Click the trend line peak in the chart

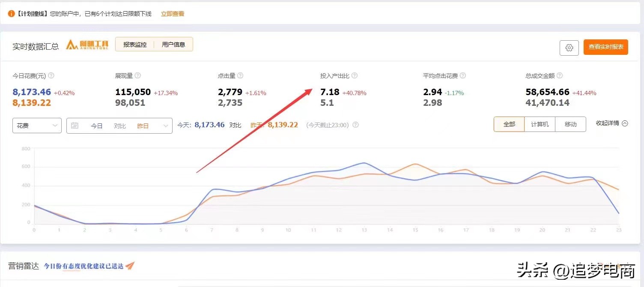tap(364, 163)
